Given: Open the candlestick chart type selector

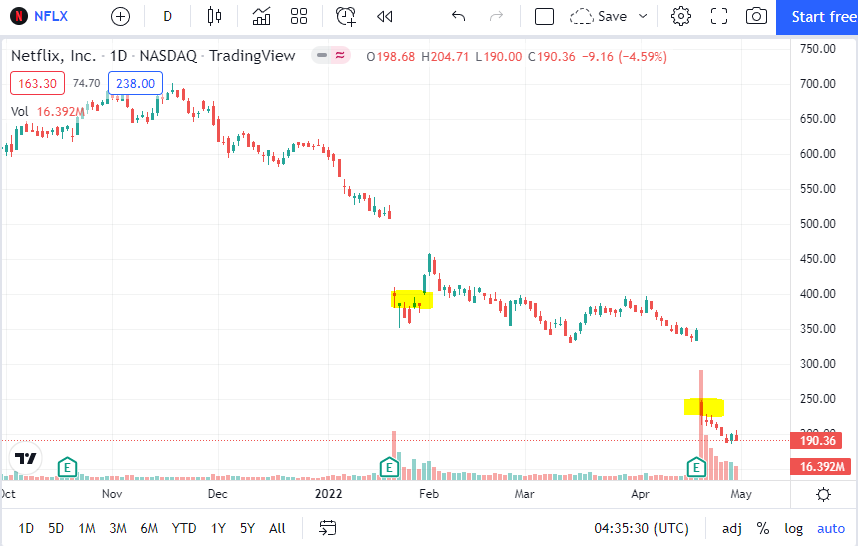Looking at the screenshot, I should click(214, 16).
